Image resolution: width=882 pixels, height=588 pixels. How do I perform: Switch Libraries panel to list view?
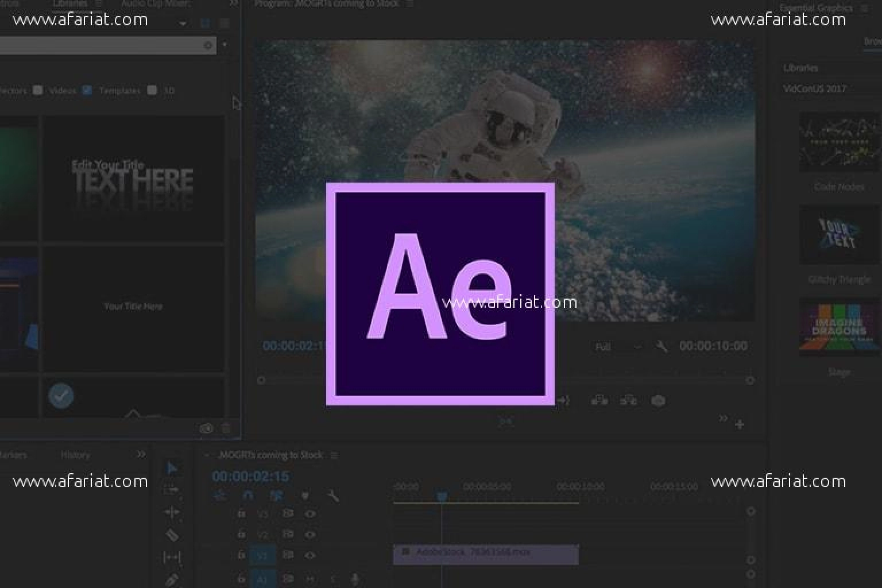click(x=225, y=24)
